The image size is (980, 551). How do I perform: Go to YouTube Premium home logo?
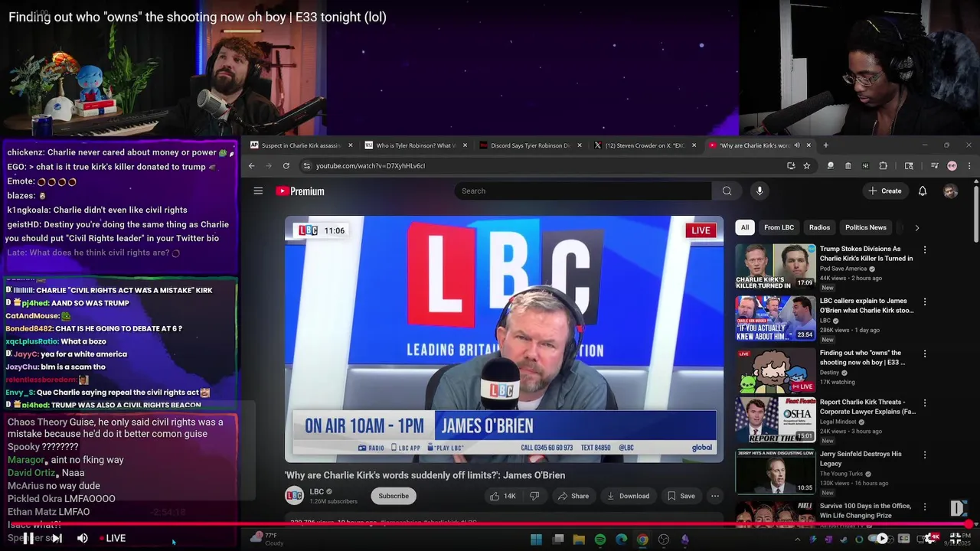tap(300, 191)
